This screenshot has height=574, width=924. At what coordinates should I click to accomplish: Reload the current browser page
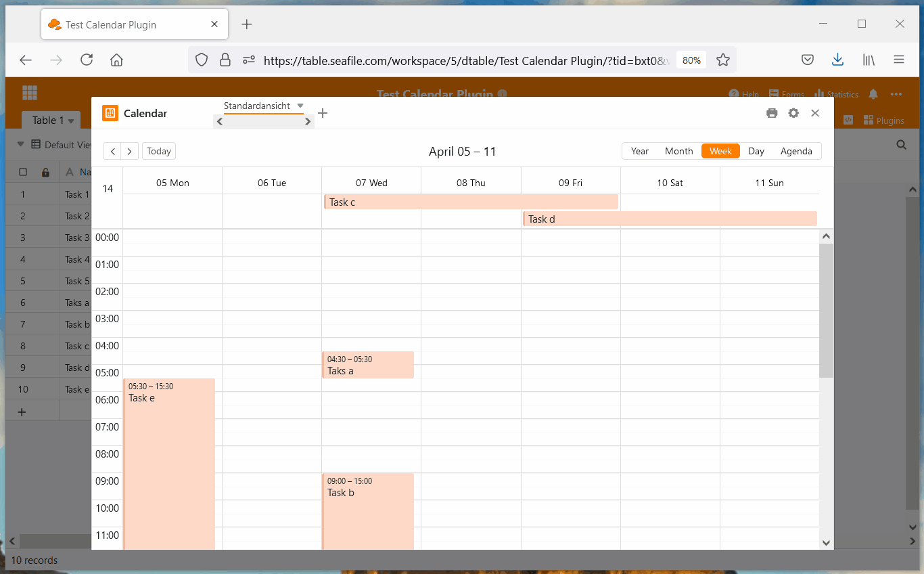[87, 60]
